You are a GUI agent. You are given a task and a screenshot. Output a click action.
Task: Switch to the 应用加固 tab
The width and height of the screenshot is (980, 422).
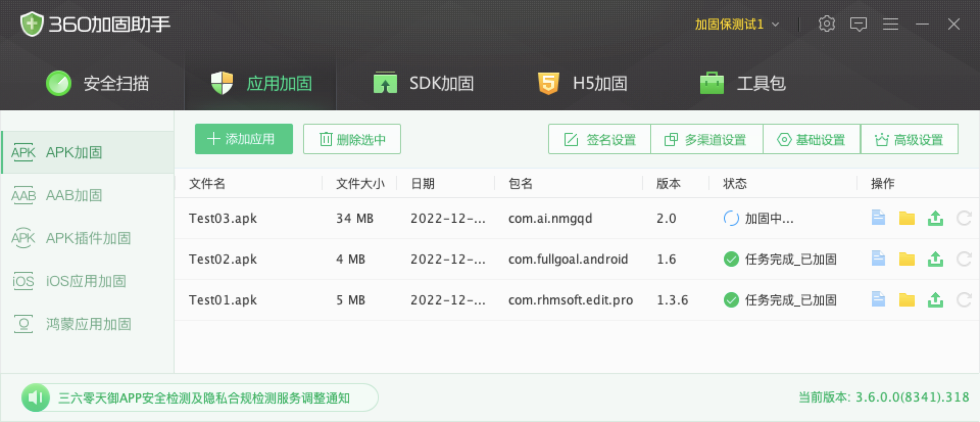coord(261,83)
